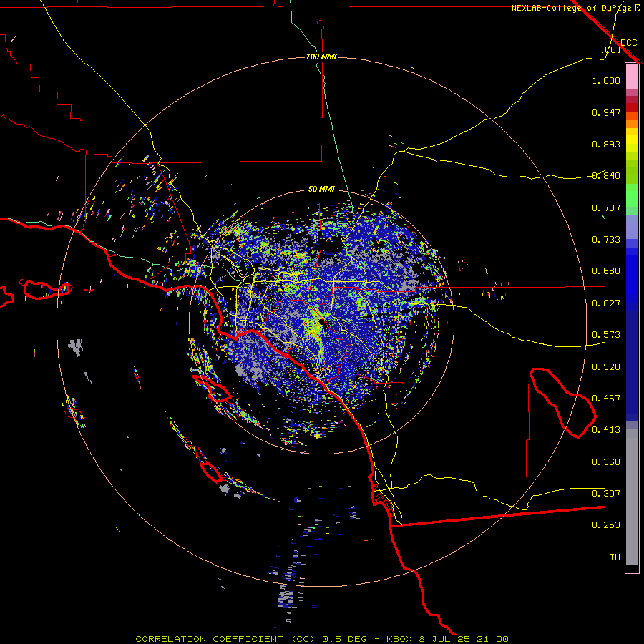Click the [CC] units label
This screenshot has height=644, width=644.
click(611, 49)
